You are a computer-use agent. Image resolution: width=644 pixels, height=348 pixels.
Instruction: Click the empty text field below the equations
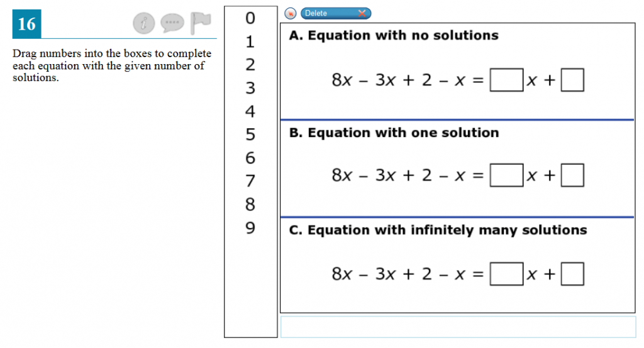click(457, 327)
